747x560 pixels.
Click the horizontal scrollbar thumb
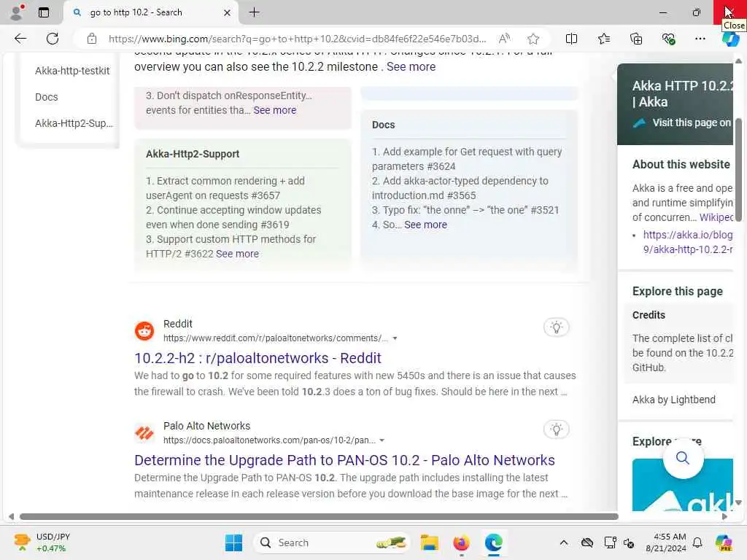319,517
